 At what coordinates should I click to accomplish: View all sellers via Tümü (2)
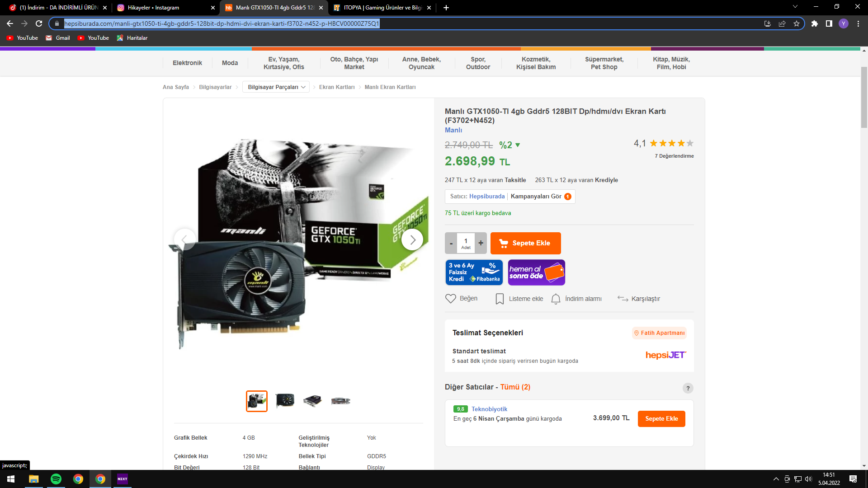pos(515,387)
